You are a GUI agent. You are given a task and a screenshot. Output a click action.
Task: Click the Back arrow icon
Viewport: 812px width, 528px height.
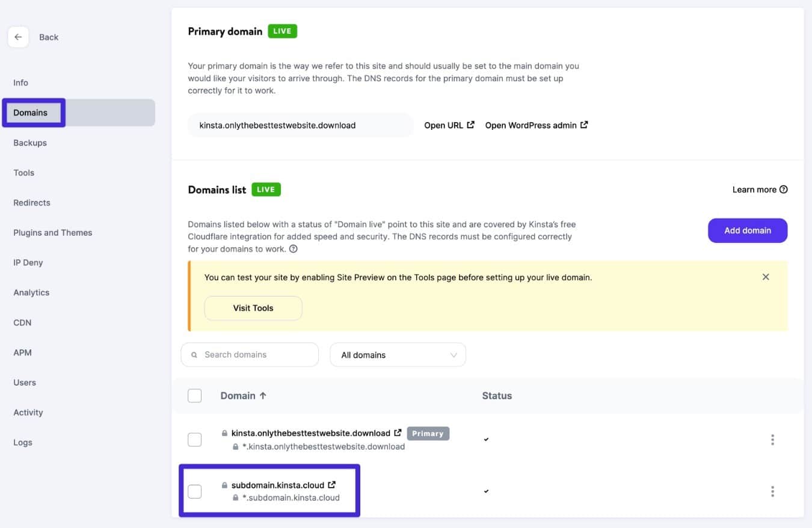(18, 37)
